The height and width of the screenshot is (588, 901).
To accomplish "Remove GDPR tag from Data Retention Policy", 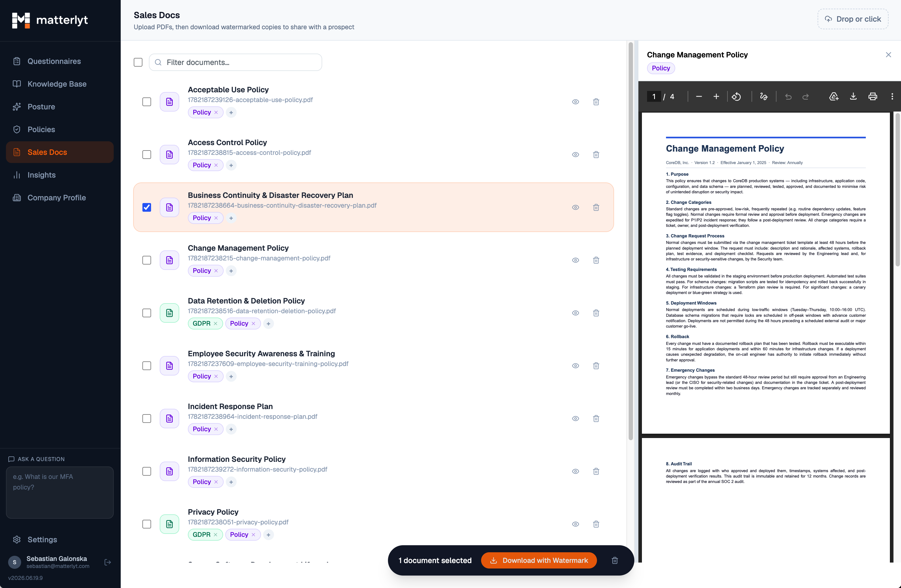I will [x=216, y=323].
